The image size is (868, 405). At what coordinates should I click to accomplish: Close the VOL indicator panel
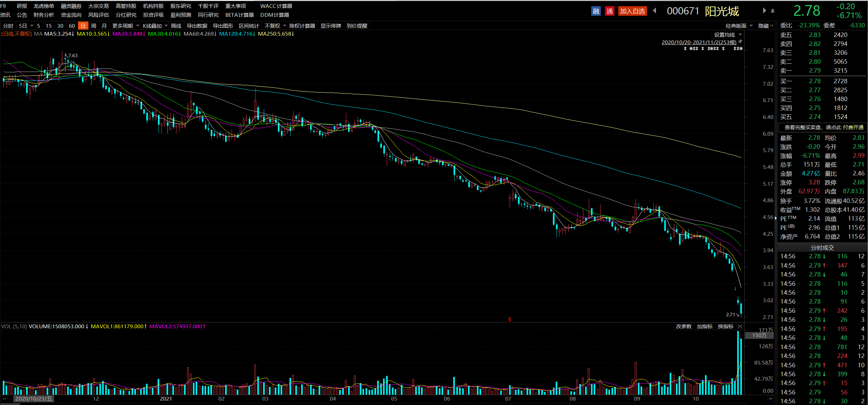point(740,326)
